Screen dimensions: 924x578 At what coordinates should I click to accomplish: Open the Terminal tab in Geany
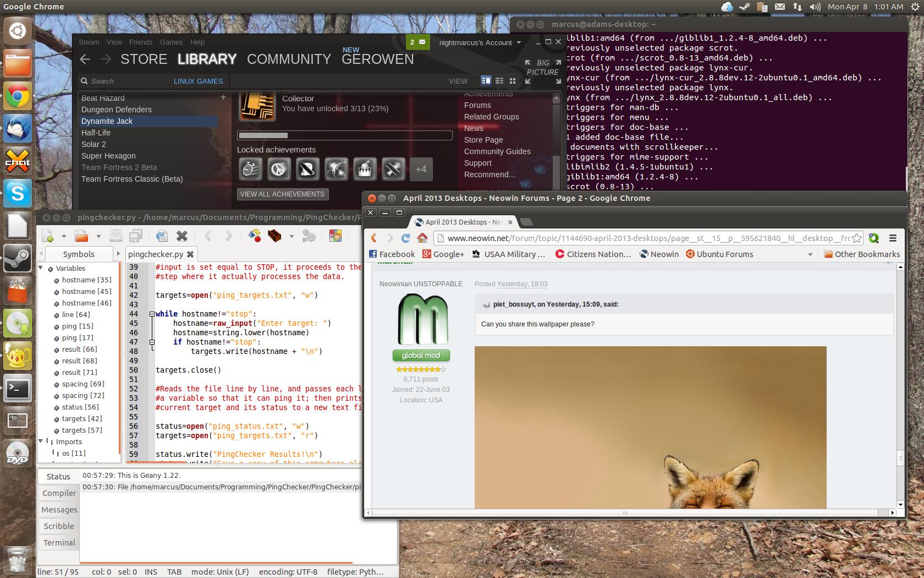(59, 543)
